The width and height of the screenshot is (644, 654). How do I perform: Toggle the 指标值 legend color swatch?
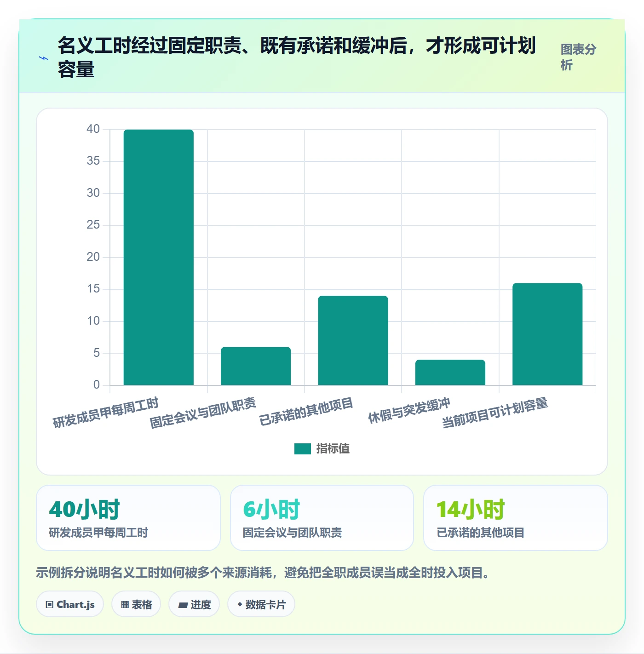pos(303,449)
